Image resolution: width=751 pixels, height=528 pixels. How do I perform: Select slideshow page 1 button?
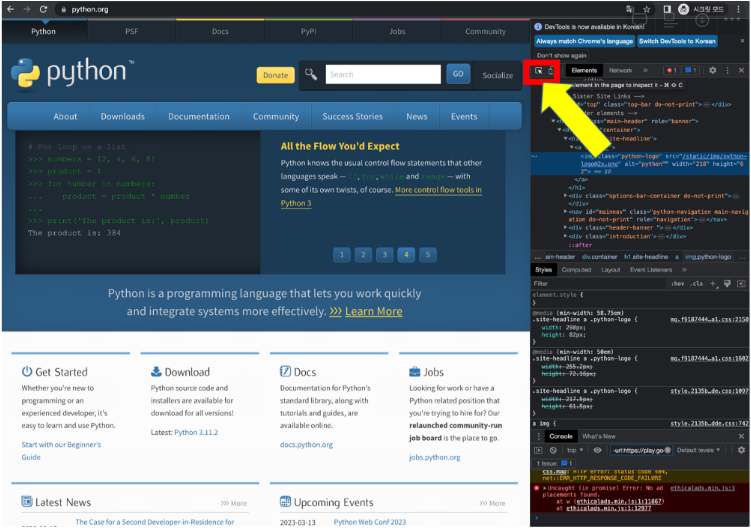pos(341,255)
